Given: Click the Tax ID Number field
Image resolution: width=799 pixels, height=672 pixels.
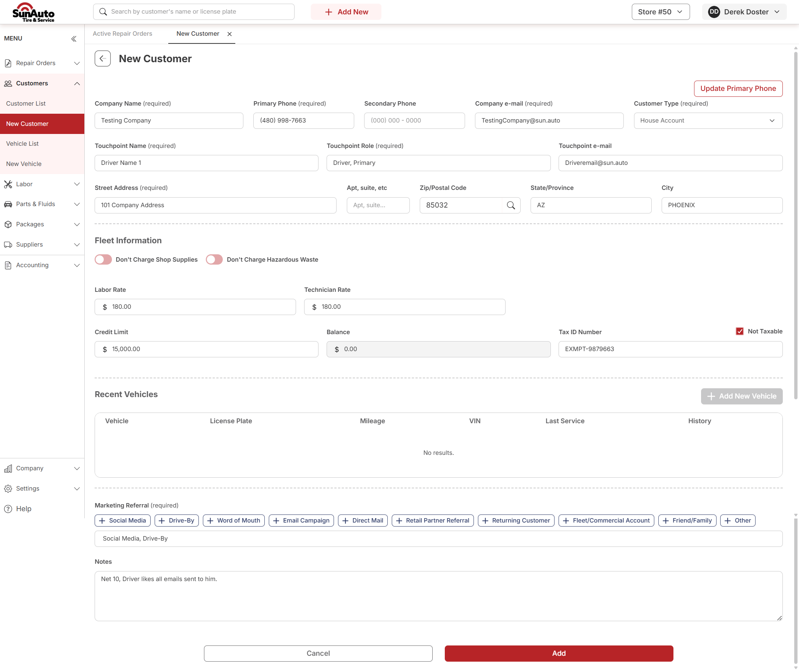Looking at the screenshot, I should pyautogui.click(x=670, y=349).
